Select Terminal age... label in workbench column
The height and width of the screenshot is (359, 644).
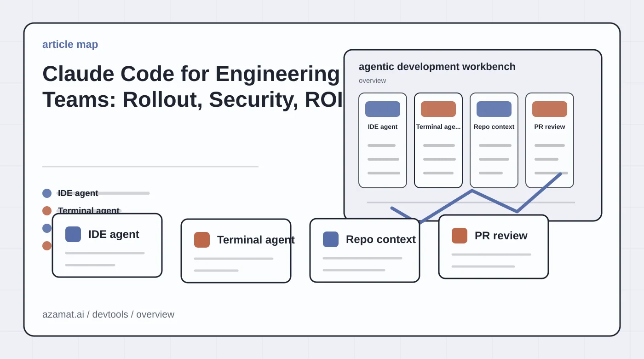point(438,127)
